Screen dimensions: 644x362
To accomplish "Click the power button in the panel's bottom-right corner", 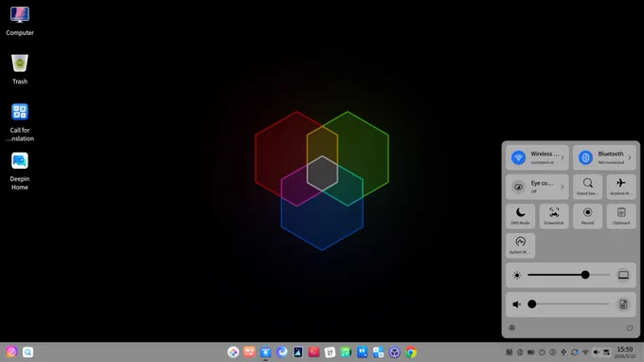I will (629, 328).
